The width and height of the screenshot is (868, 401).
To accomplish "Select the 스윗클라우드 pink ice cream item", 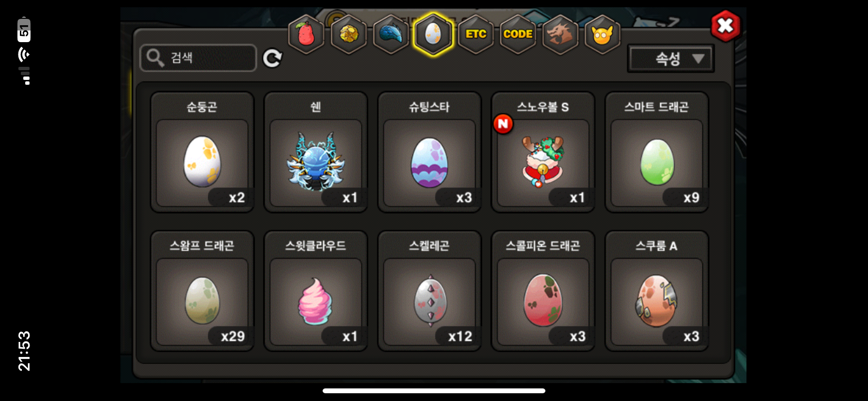I will click(316, 291).
